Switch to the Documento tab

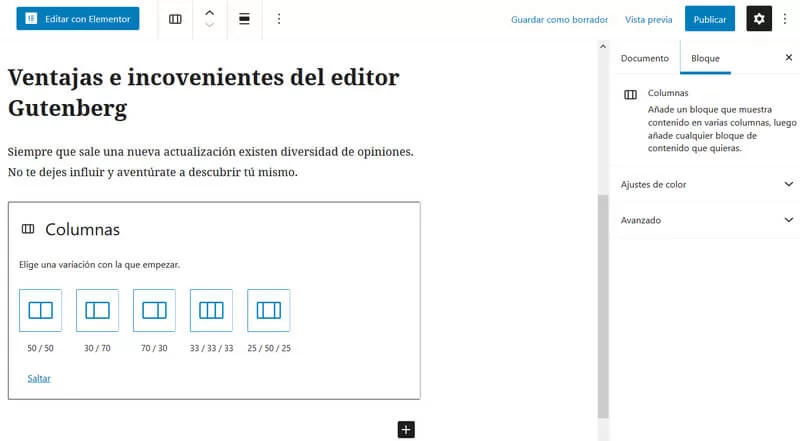point(644,58)
